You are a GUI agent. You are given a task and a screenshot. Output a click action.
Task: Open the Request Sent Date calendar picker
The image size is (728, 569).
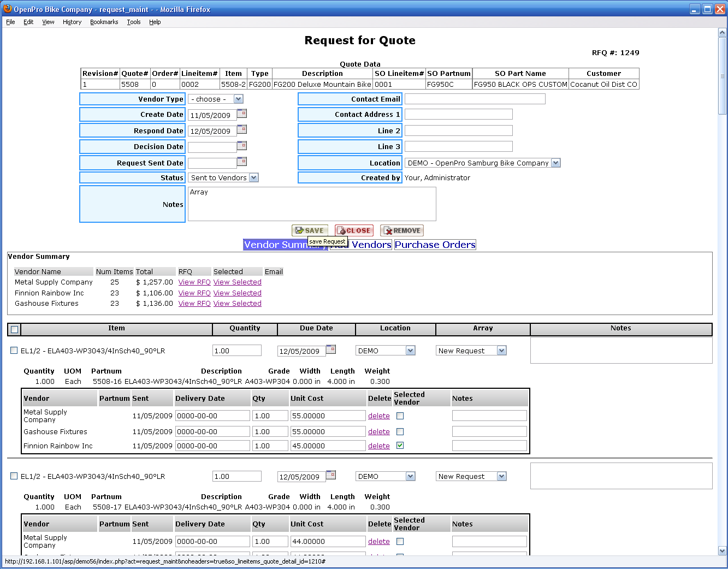[x=241, y=162]
